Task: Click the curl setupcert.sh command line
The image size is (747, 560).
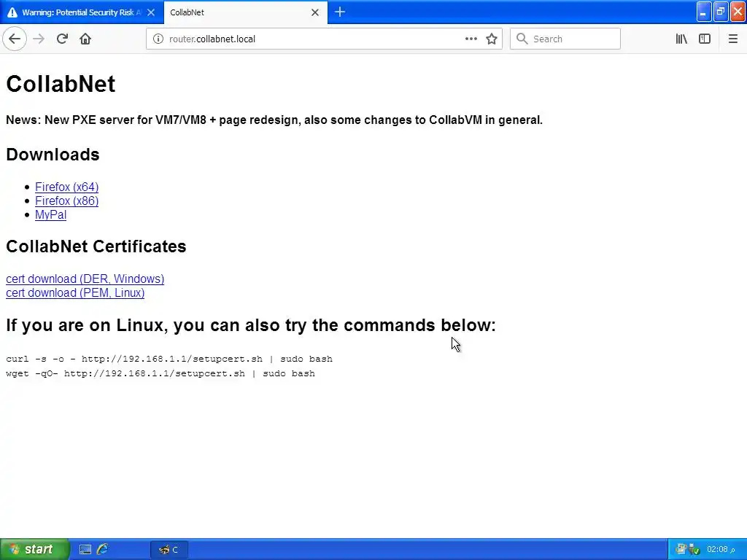Action: coord(169,359)
